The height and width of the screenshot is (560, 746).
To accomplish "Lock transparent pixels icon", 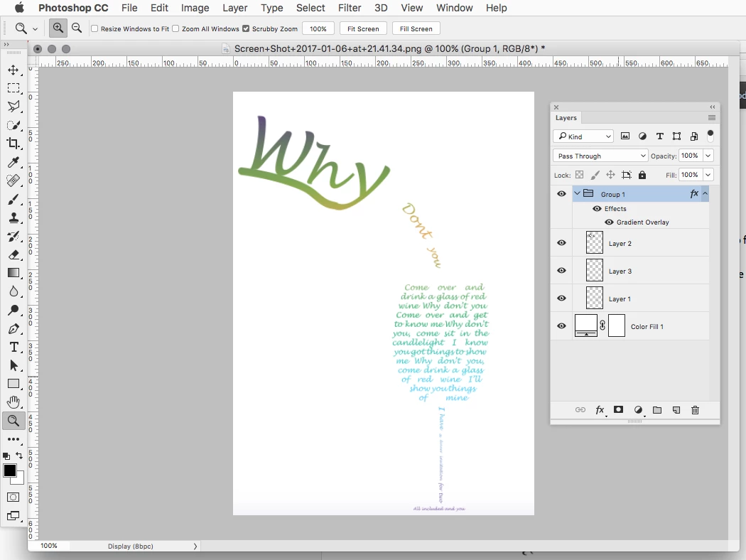I will point(580,175).
